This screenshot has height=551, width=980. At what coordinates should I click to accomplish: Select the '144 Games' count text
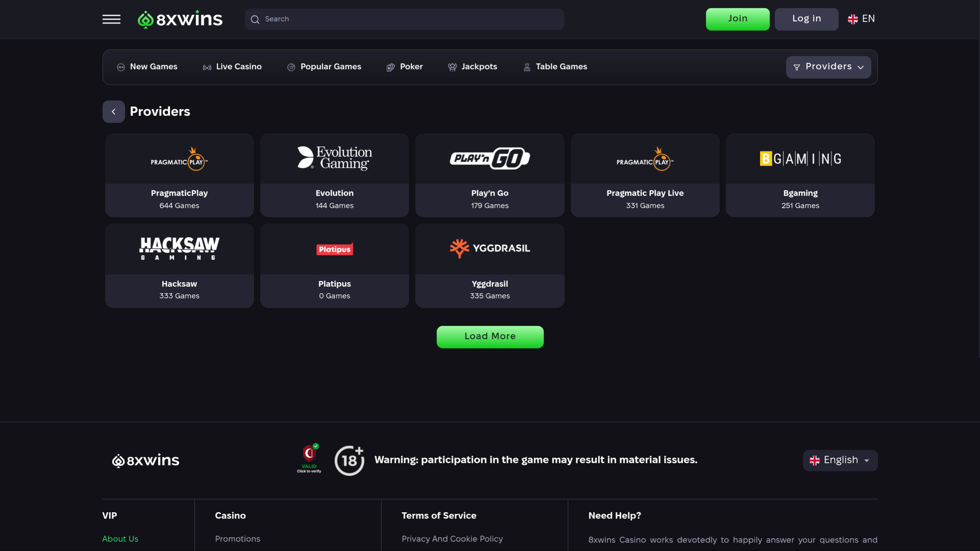pos(334,206)
